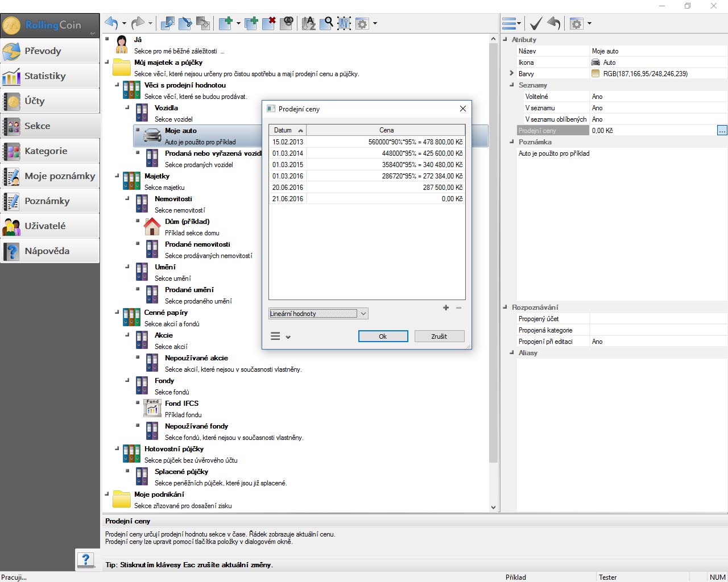Click the delete section red X icon
The width and height of the screenshot is (728, 582).
point(268,23)
